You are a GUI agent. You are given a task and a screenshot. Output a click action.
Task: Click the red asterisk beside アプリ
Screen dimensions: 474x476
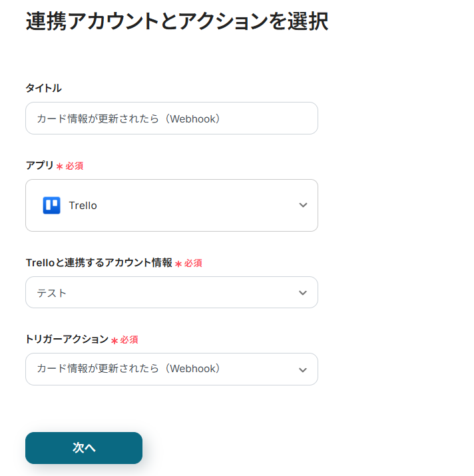59,166
